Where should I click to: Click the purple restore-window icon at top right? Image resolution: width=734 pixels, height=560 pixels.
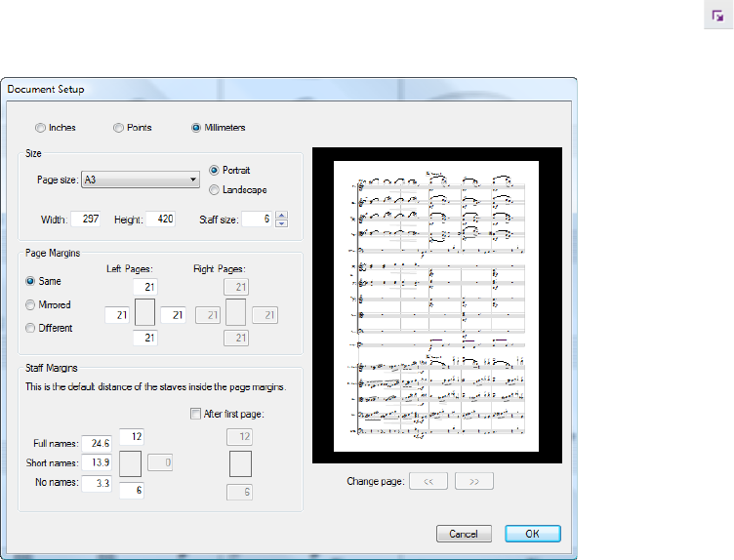pyautogui.click(x=717, y=17)
